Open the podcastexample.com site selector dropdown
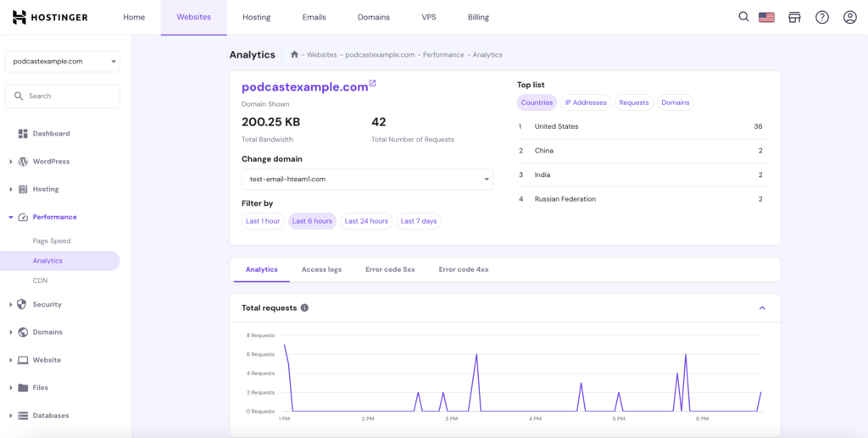 tap(63, 61)
